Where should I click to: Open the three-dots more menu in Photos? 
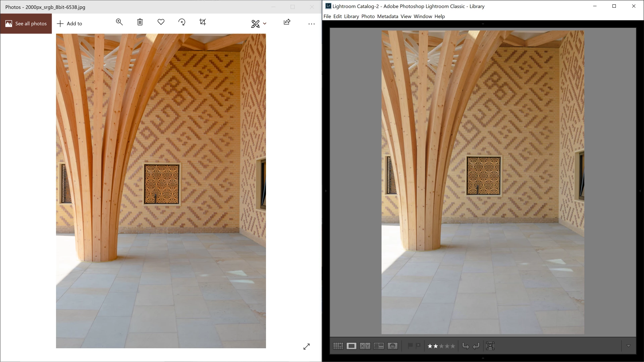312,23
